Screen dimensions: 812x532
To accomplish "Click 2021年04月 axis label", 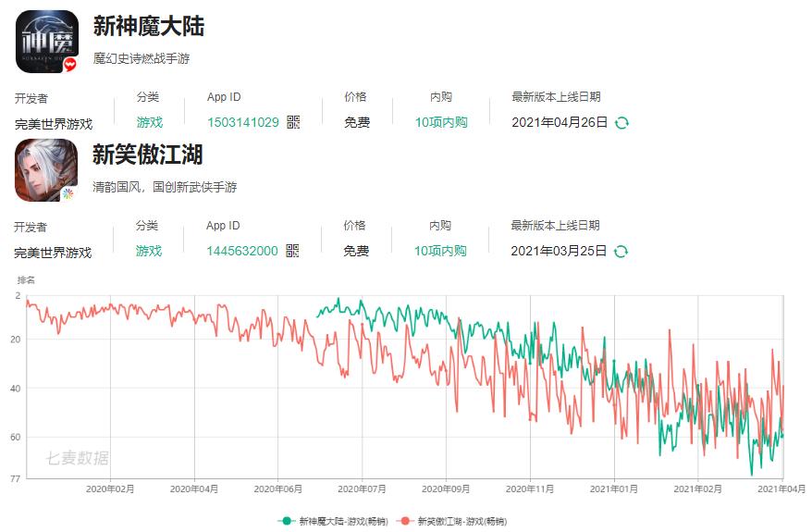I will [781, 489].
